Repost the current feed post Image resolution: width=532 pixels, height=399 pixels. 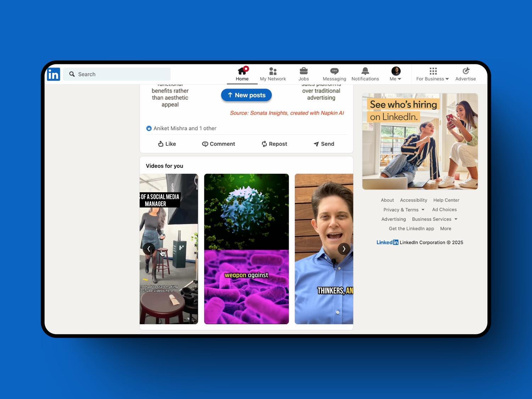(274, 144)
